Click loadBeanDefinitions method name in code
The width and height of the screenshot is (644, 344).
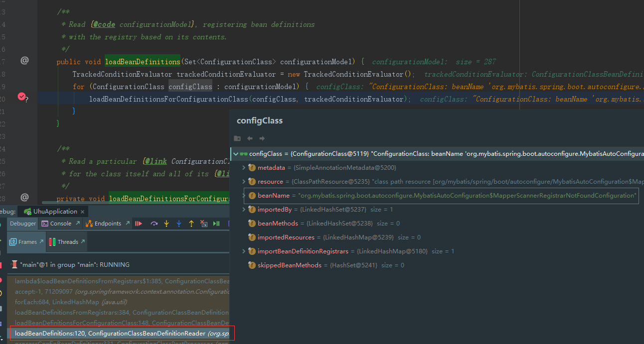tap(143, 62)
